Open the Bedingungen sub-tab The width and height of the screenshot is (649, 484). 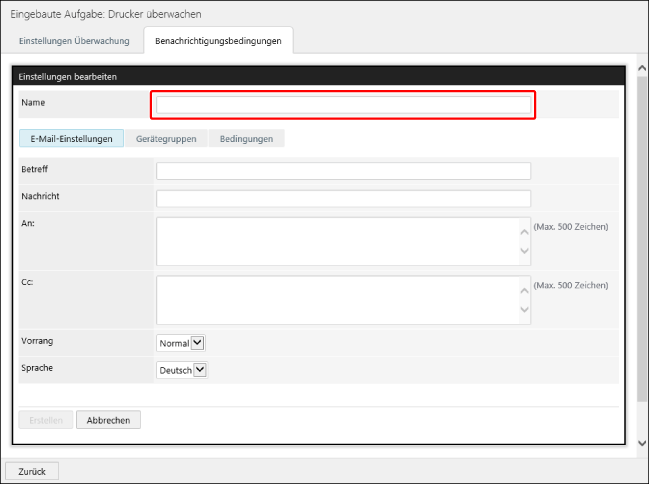pyautogui.click(x=246, y=139)
